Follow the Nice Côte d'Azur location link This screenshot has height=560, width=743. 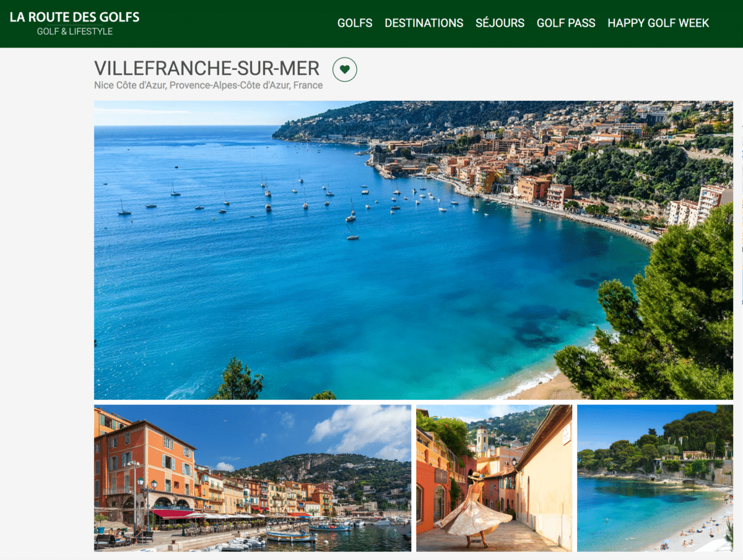pyautogui.click(x=129, y=85)
